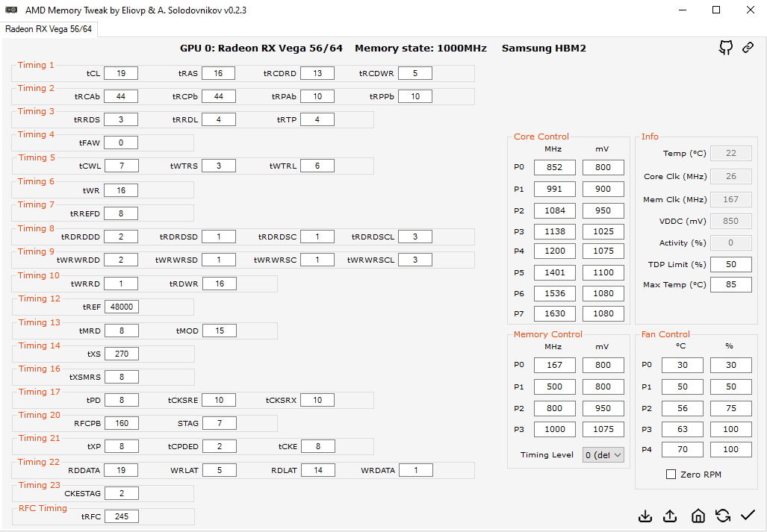This screenshot has width=767, height=532.
Task: Click Fan Control P4 temperature field 70
Action: pos(683,449)
